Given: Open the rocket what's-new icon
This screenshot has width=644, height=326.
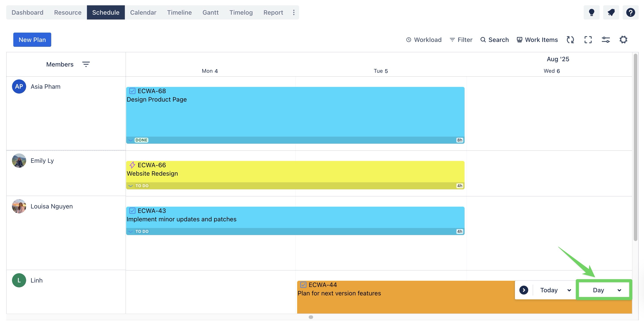Looking at the screenshot, I should (x=611, y=12).
